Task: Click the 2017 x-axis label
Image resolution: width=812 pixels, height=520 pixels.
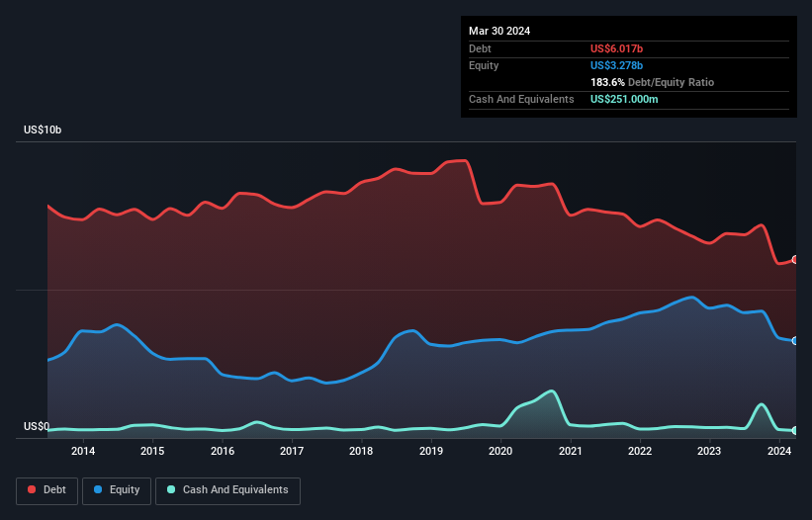Action: pyautogui.click(x=292, y=451)
